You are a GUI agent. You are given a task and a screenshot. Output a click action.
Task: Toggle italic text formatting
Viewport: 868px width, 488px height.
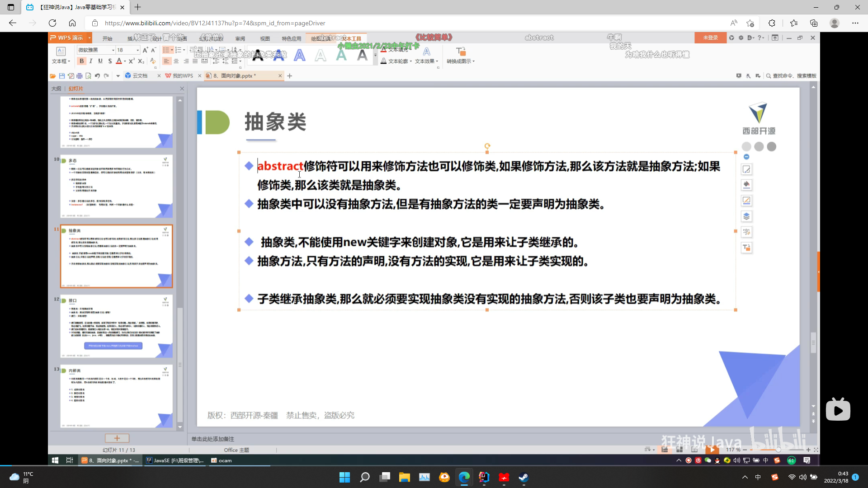click(91, 61)
